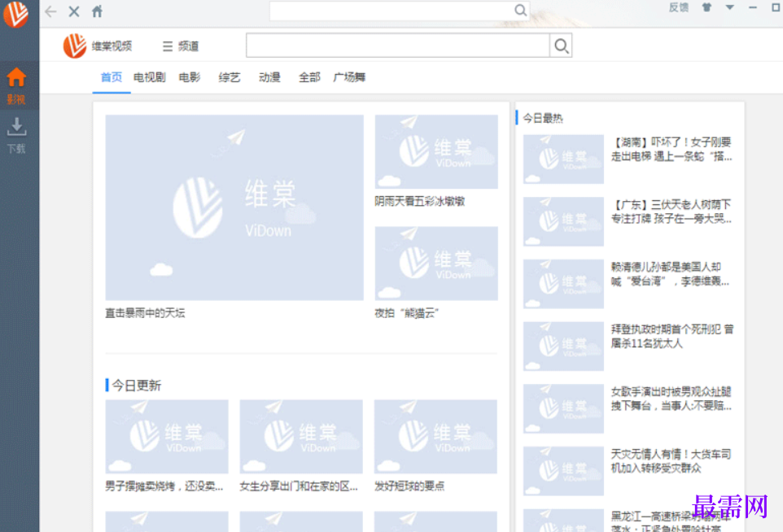Click the 发好短球的要点 title
The height and width of the screenshot is (532, 783).
(409, 486)
